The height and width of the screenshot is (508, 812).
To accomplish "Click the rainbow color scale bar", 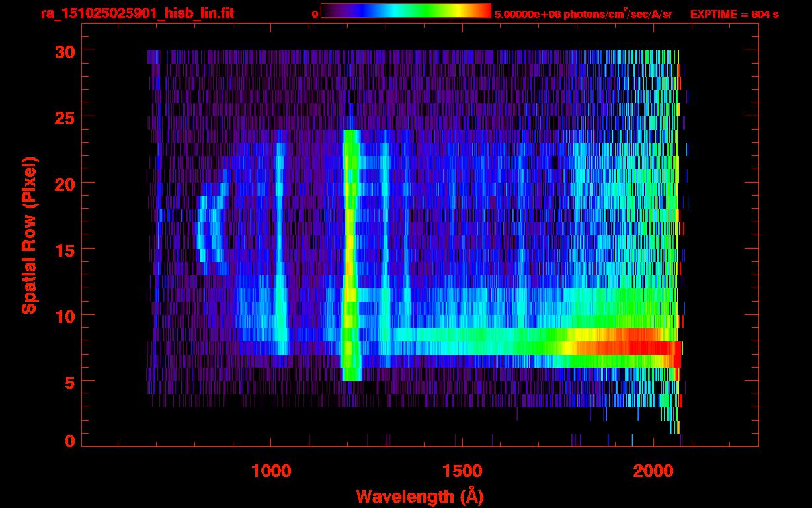I will click(x=406, y=11).
